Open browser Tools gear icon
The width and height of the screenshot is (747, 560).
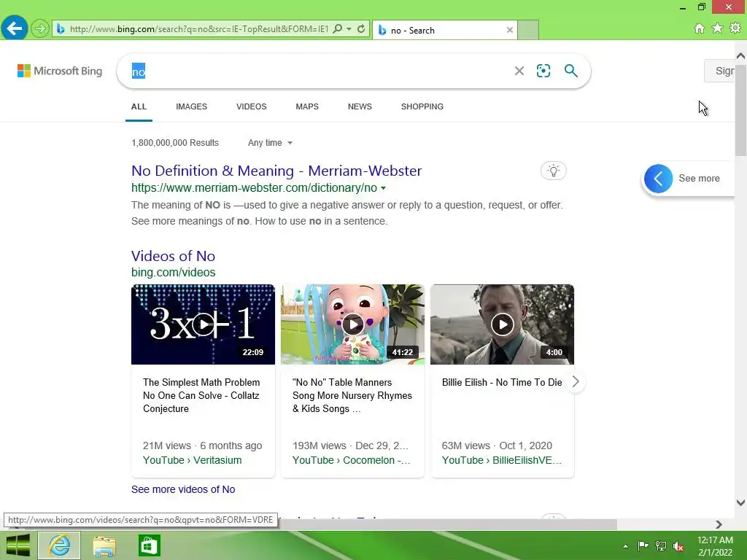(x=735, y=28)
